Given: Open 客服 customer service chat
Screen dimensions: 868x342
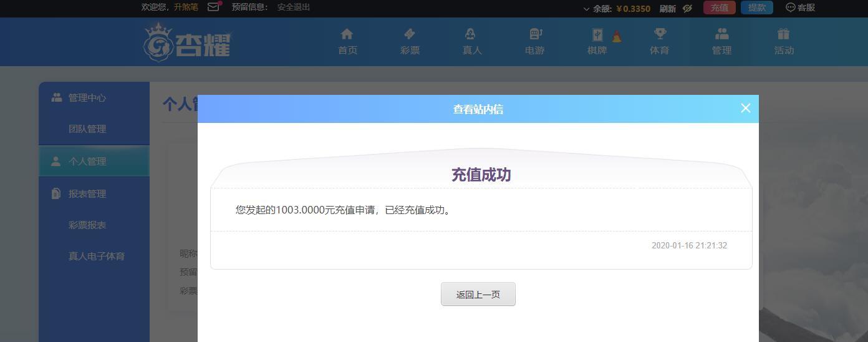Looking at the screenshot, I should 800,7.
